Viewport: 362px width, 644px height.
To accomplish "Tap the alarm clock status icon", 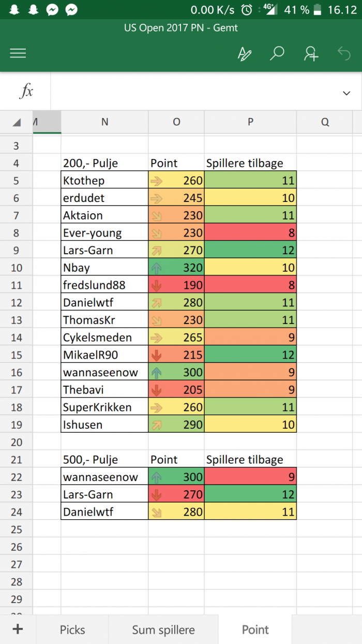I will 248,9.
